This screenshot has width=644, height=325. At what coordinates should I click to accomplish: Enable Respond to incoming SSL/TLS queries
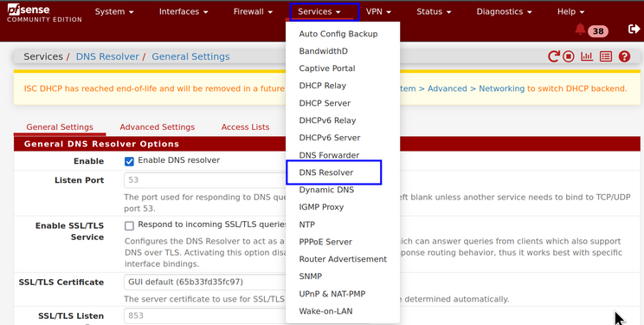[x=129, y=225]
